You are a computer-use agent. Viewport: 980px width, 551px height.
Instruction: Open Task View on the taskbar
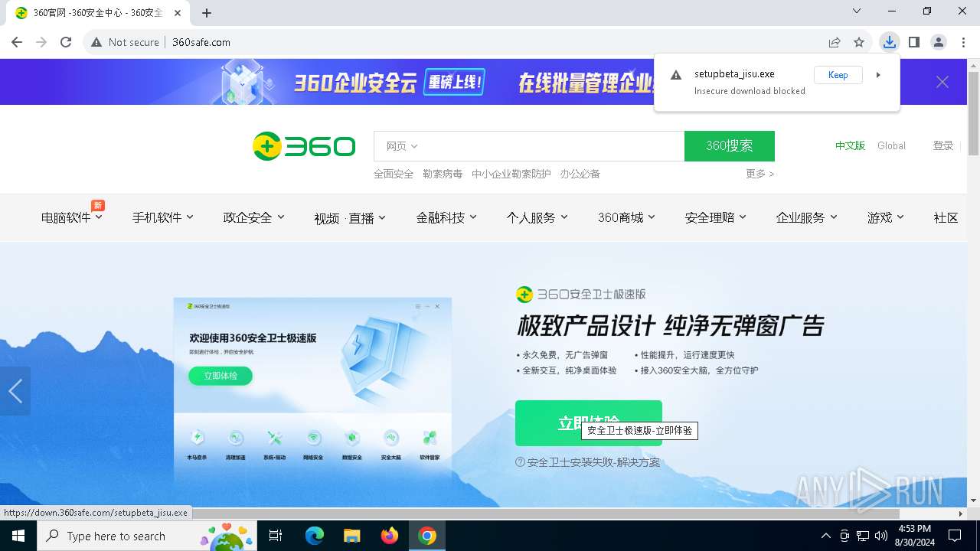(276, 536)
